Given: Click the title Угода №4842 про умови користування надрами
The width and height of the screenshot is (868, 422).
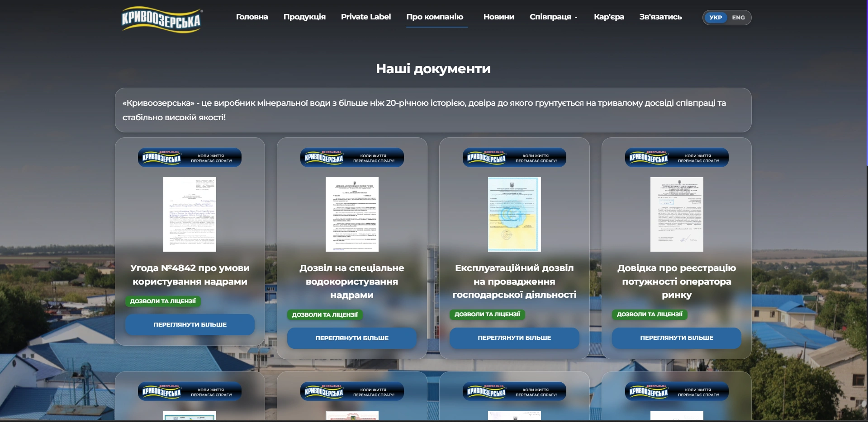Looking at the screenshot, I should (x=190, y=275).
